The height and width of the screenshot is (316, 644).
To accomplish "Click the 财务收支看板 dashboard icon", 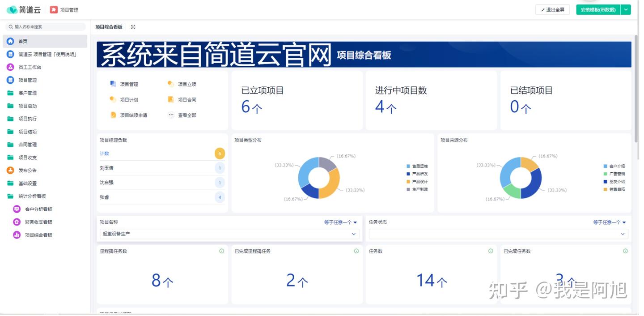I will tap(17, 222).
